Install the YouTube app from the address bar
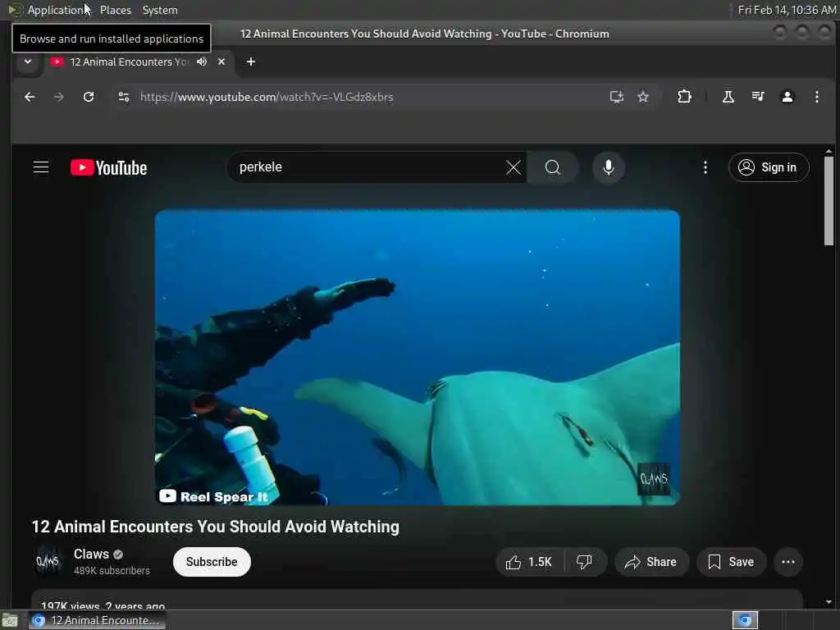 pos(617,97)
